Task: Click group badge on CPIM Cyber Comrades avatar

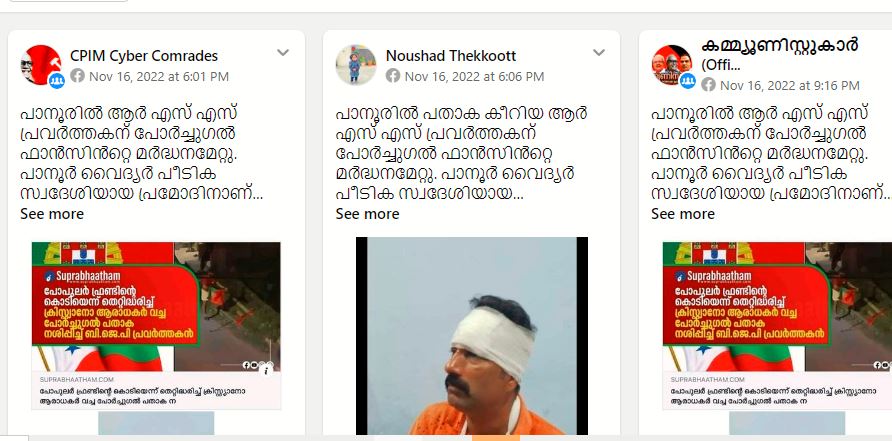Action: point(56,81)
